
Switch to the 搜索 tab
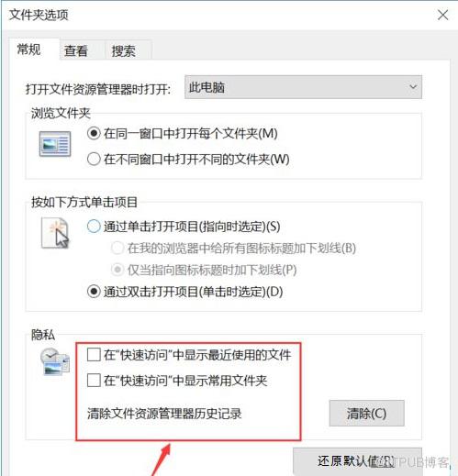point(124,50)
